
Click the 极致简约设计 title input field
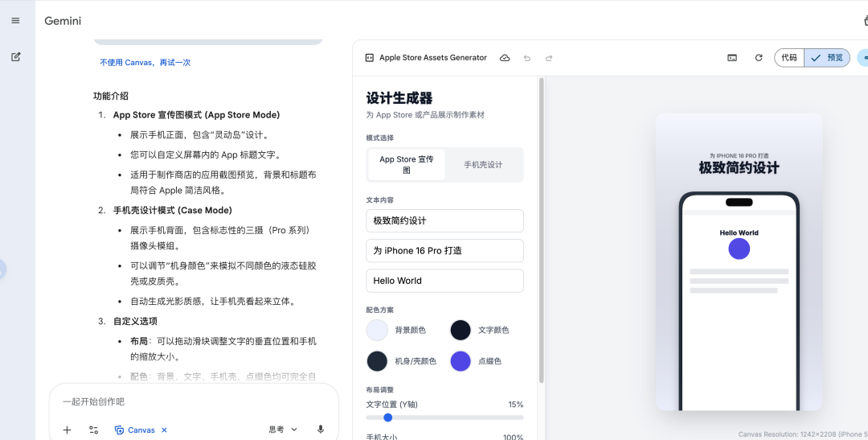tap(444, 220)
